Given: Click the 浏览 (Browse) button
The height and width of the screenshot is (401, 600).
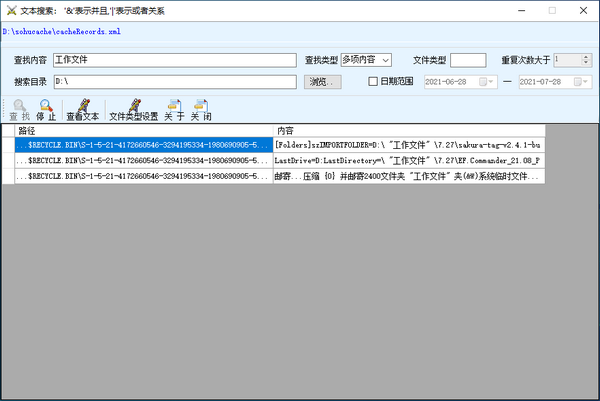Looking at the screenshot, I should 319,81.
